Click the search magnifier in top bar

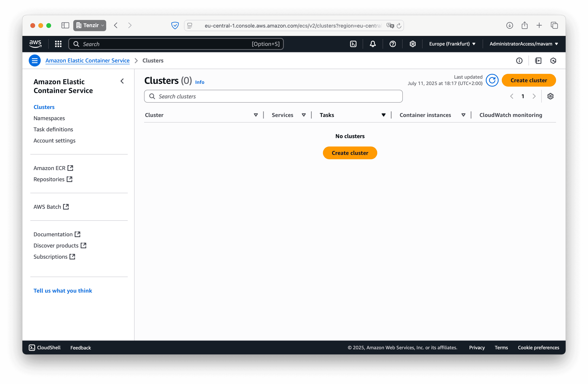point(77,44)
